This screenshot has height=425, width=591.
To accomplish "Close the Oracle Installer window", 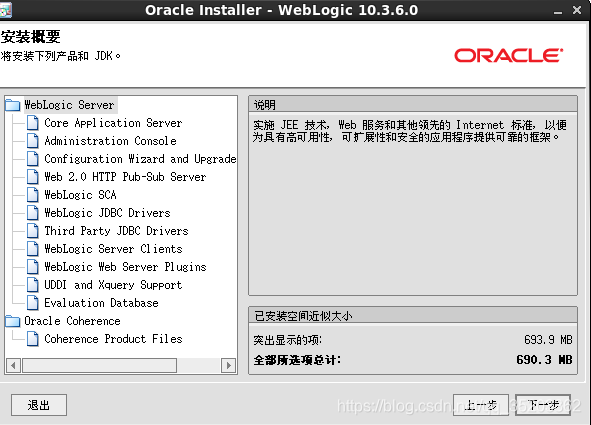I will [577, 10].
